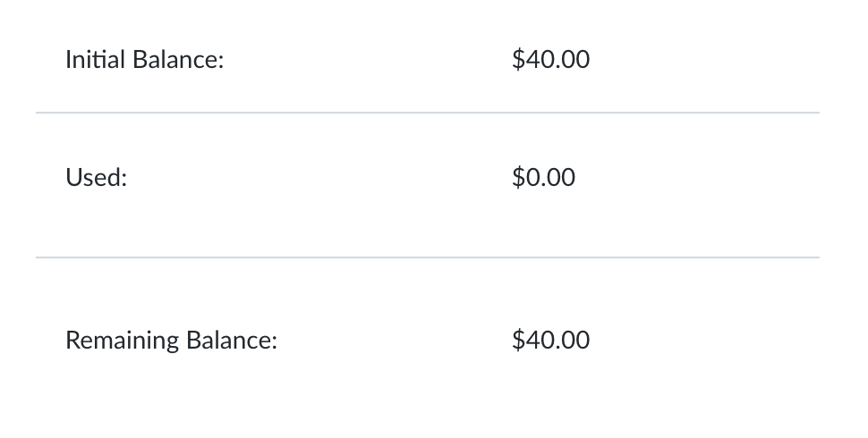
Task: Click the "Used:" label
Action: (97, 178)
